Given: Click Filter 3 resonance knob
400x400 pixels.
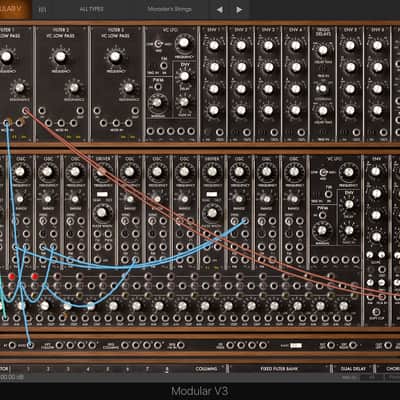Looking at the screenshot, I should 129,88.
